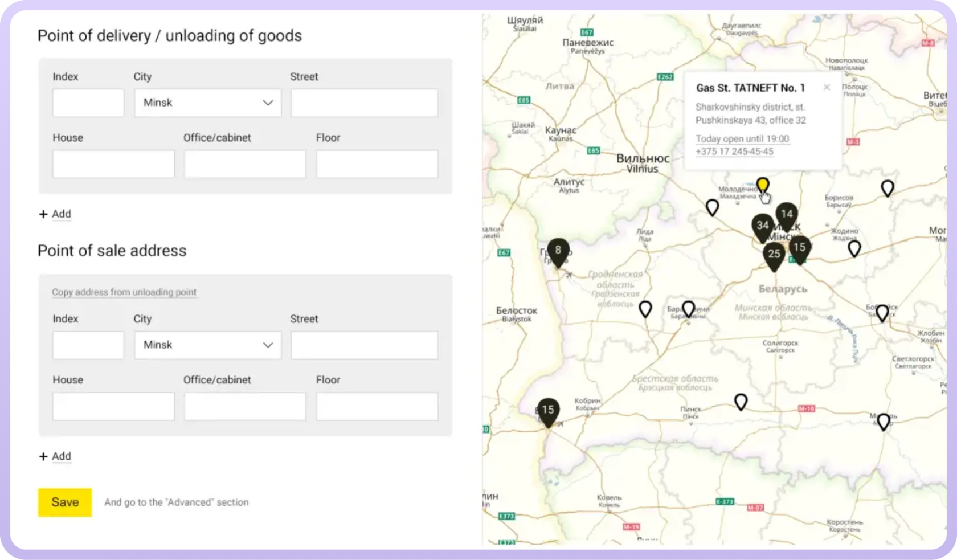Click the Floor field in sale address

click(377, 406)
